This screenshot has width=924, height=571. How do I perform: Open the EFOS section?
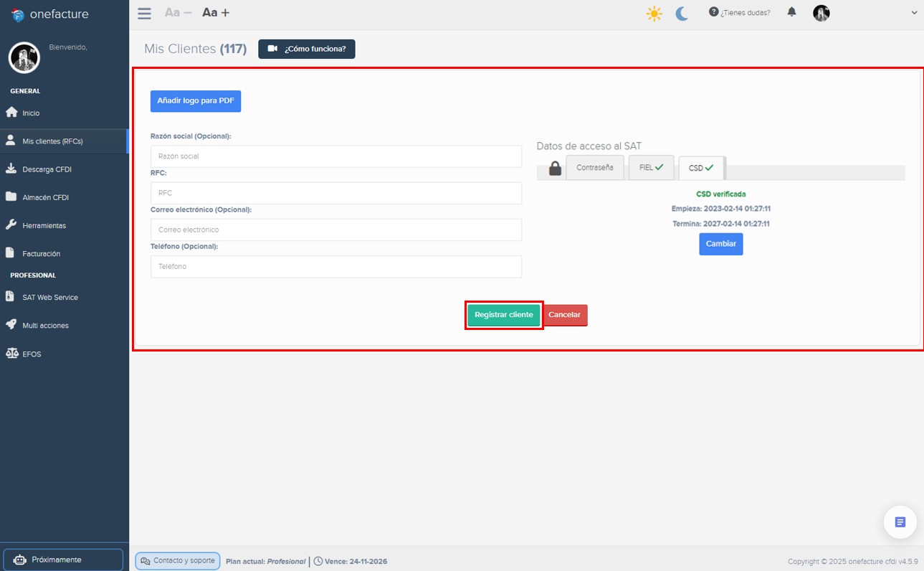(x=33, y=353)
